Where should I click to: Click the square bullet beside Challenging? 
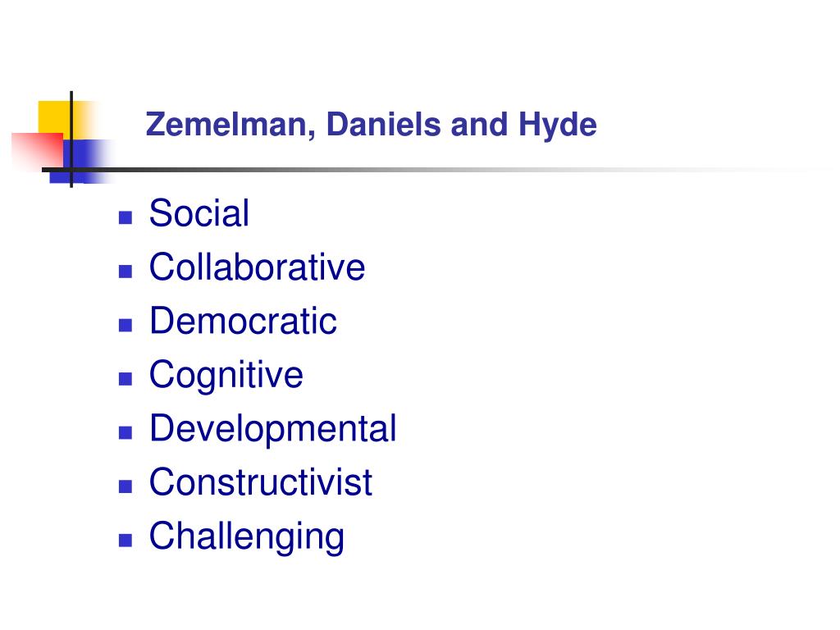126,540
